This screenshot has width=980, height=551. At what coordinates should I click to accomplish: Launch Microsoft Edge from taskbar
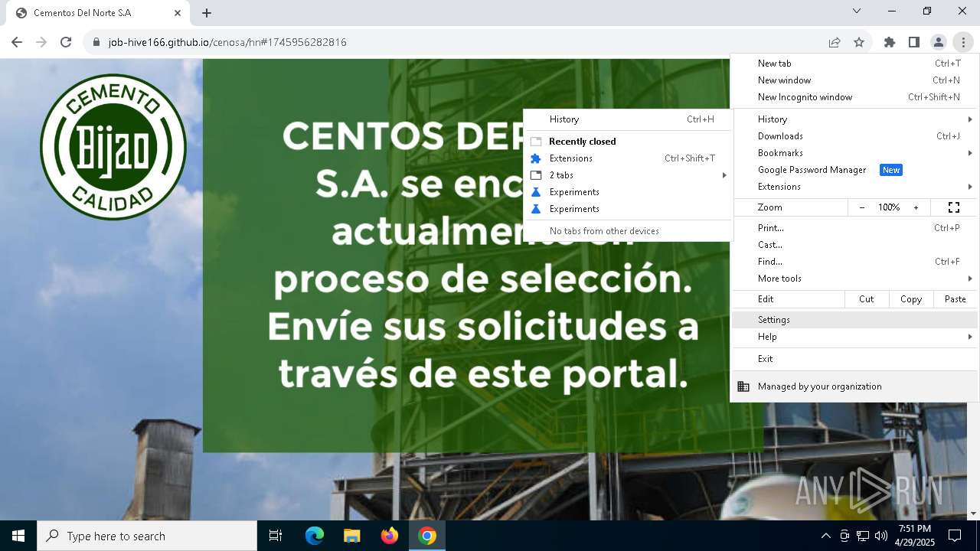[315, 536]
